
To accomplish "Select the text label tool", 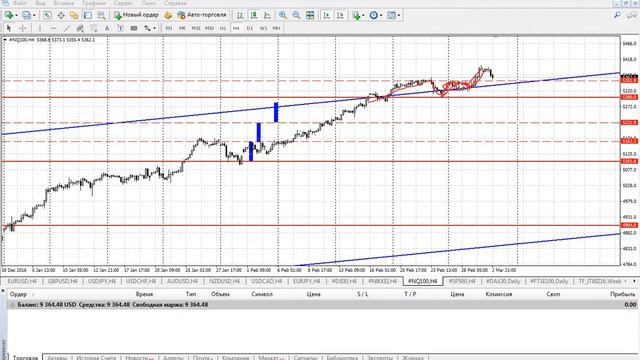I will 120,28.
